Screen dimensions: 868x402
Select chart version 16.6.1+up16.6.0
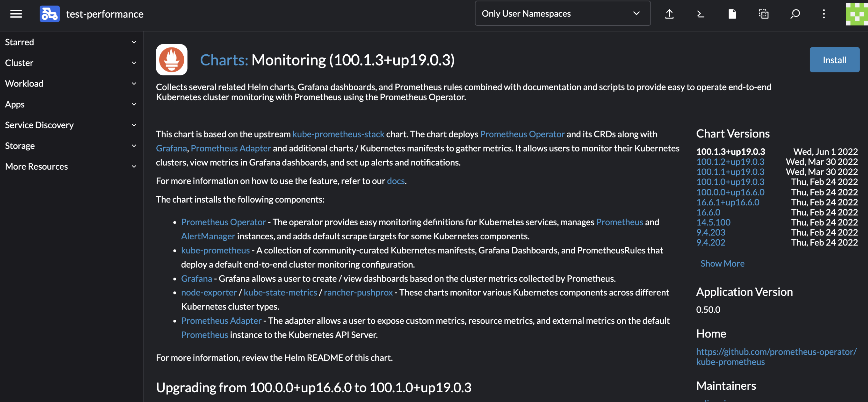[728, 202]
